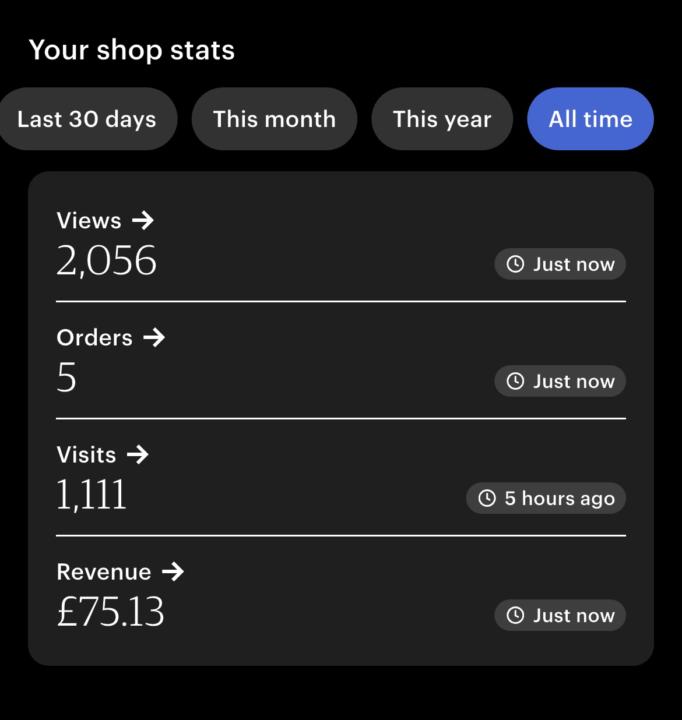Click the arrow icon next to Views
Screen dimensions: 682x720
point(143,220)
